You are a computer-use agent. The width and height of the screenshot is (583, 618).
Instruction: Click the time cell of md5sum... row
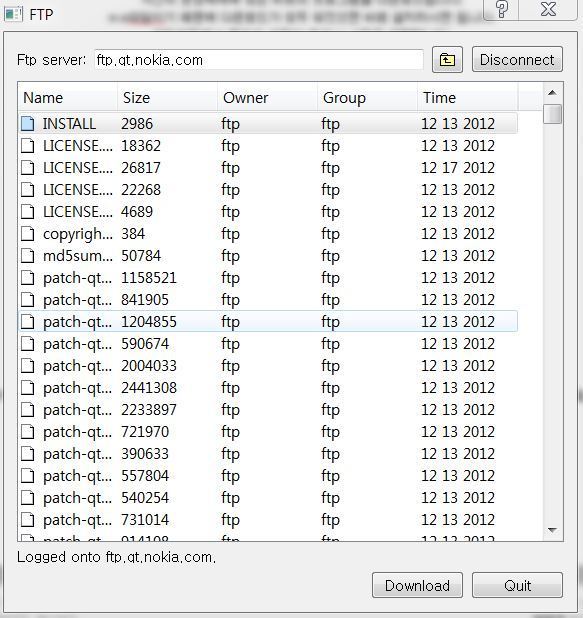458,256
